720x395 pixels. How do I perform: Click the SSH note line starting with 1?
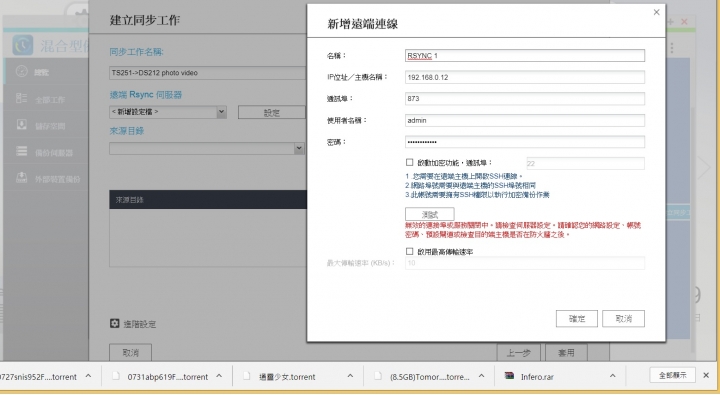(464, 176)
